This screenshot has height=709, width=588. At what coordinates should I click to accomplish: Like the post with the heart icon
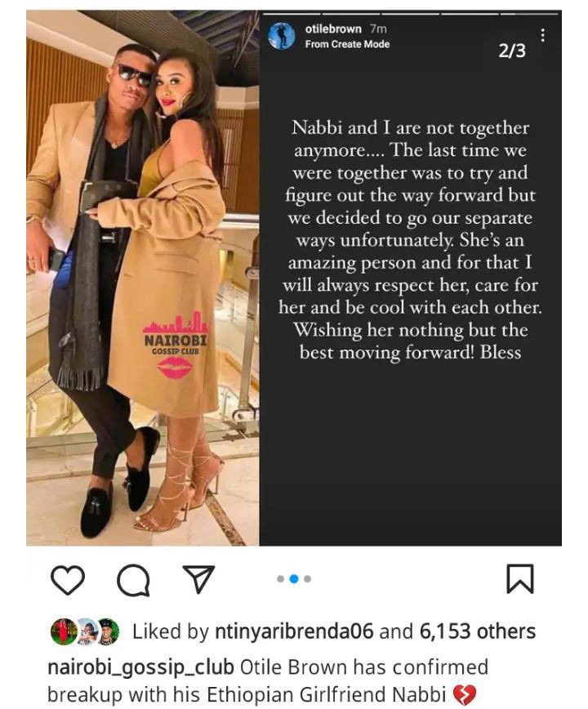click(68, 579)
